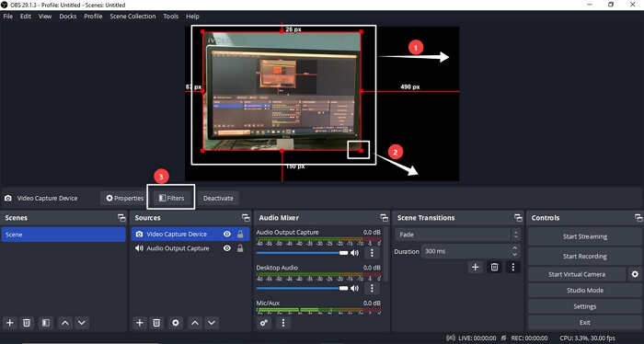Remove selected scene with trash icon
This screenshot has height=344, width=644.
(27, 323)
